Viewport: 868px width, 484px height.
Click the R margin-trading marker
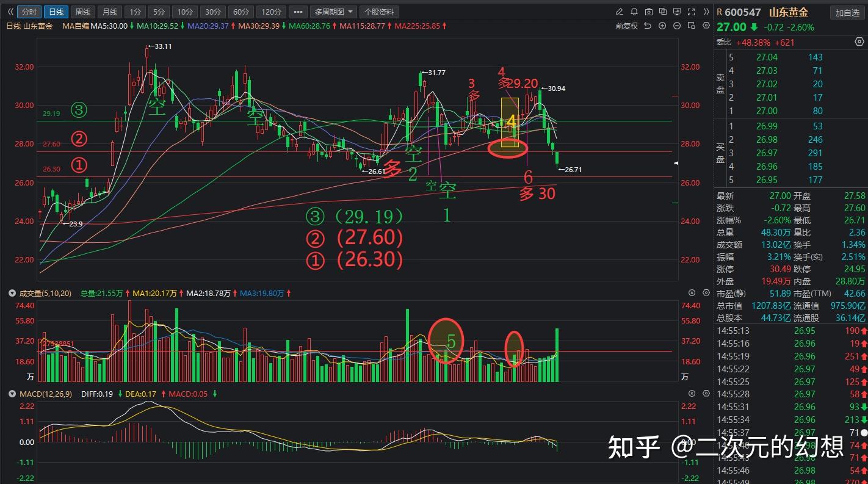(x=720, y=12)
